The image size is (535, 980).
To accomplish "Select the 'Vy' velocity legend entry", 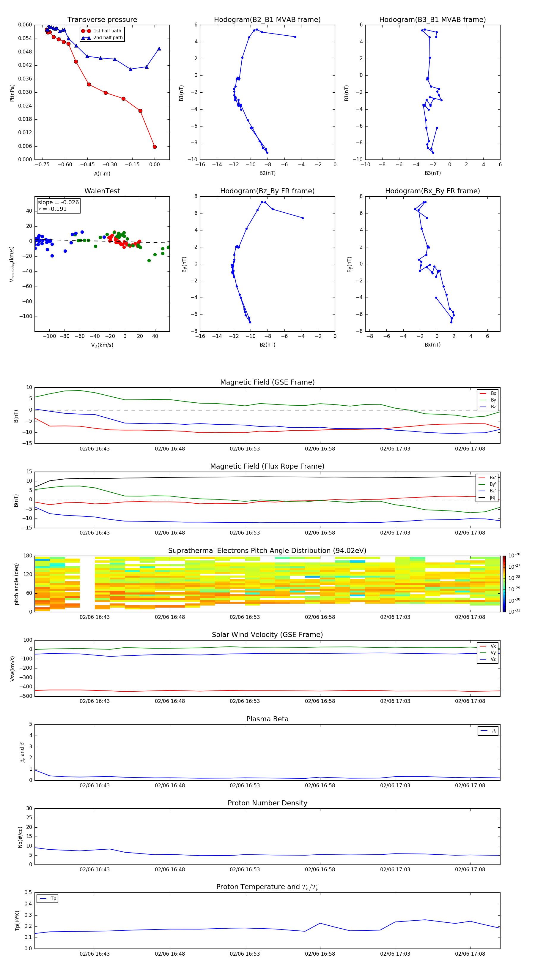I will (488, 652).
